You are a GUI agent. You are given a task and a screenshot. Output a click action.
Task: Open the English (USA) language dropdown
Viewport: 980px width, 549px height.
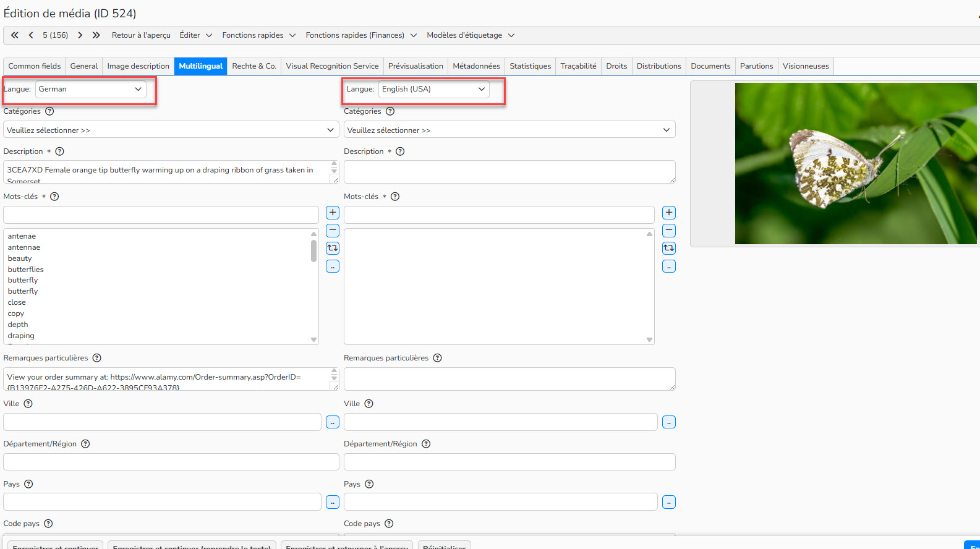click(433, 89)
